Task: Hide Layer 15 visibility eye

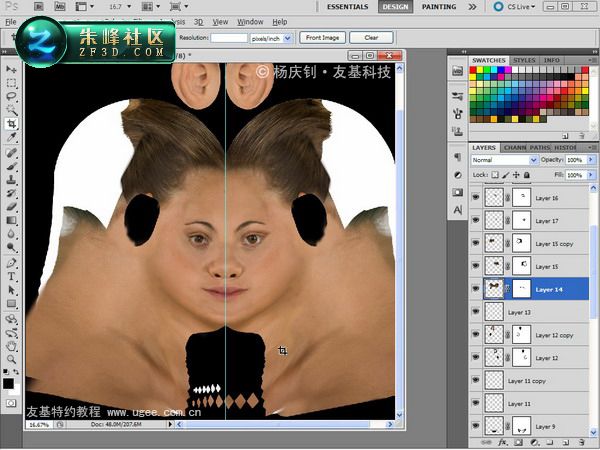Action: (x=476, y=266)
